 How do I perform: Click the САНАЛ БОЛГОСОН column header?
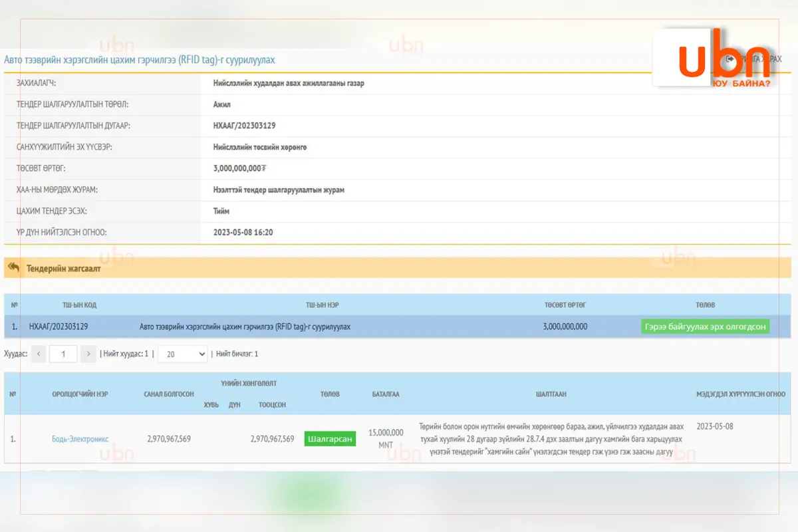169,394
